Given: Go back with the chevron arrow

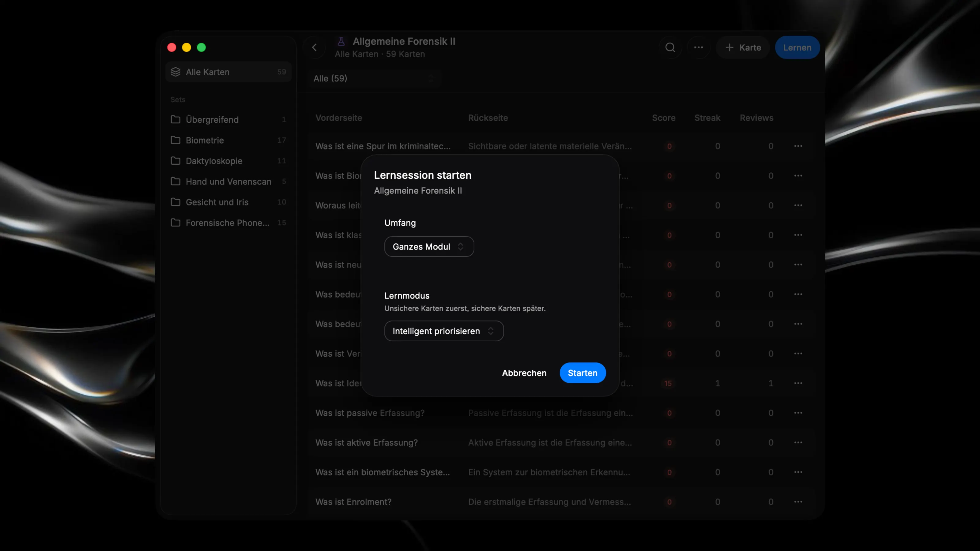Looking at the screenshot, I should [x=314, y=47].
